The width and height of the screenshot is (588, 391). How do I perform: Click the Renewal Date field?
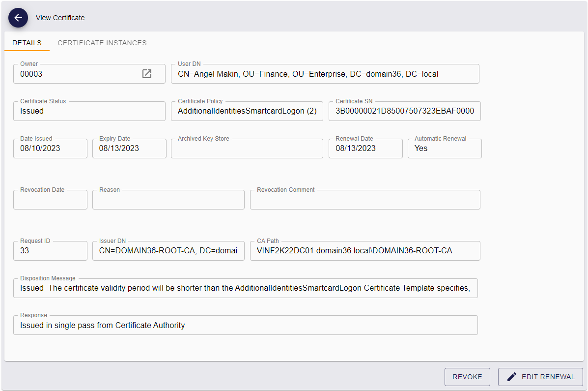[x=365, y=149]
